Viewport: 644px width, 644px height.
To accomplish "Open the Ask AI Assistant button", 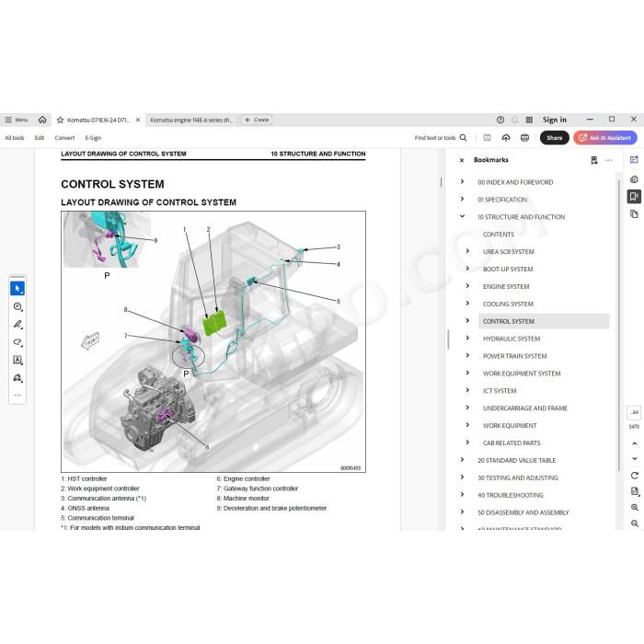I will tap(605, 138).
